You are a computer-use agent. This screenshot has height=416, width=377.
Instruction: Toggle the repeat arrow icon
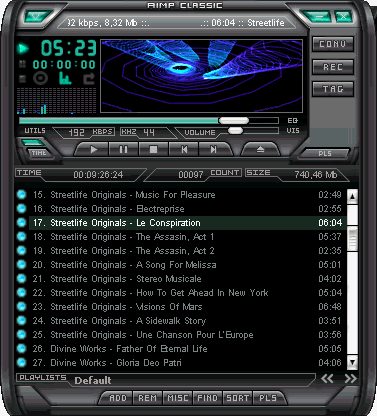click(x=89, y=79)
